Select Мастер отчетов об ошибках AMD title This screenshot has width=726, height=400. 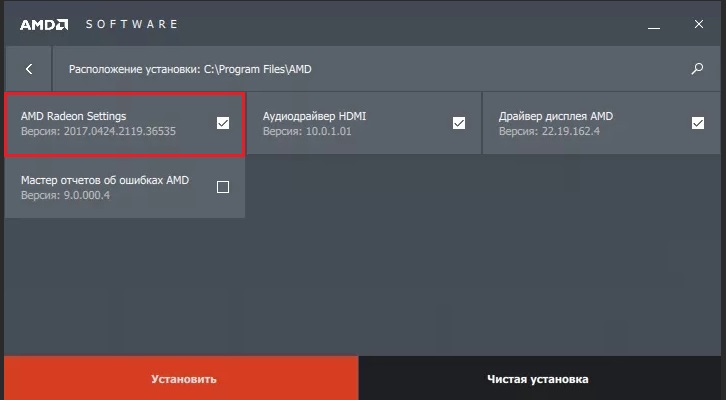105,180
